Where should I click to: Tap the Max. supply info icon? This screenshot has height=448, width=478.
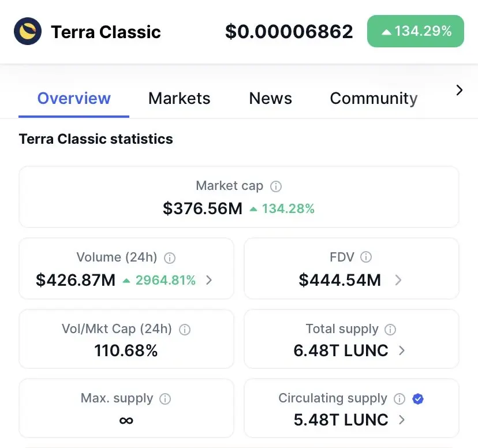click(x=165, y=398)
